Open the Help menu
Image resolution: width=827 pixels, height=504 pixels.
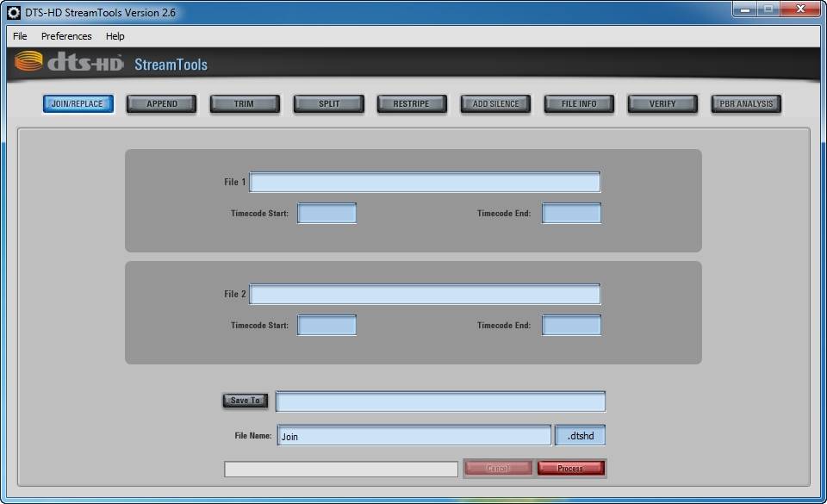[115, 36]
